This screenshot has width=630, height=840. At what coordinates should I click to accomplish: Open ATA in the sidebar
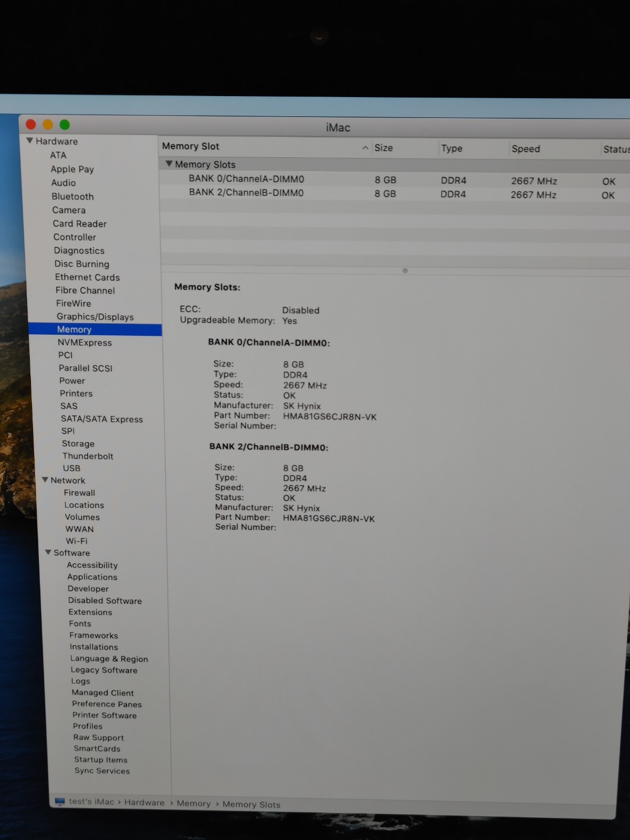[58, 155]
